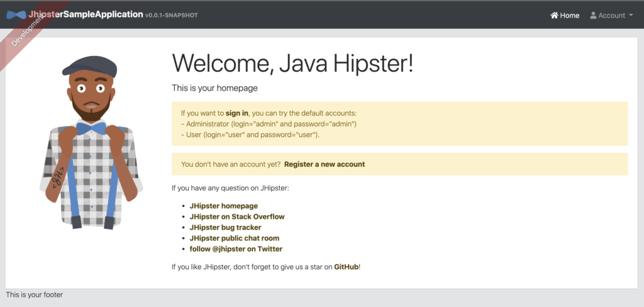The image size is (644, 307).
Task: Open the Home navbar item
Action: pos(565,15)
